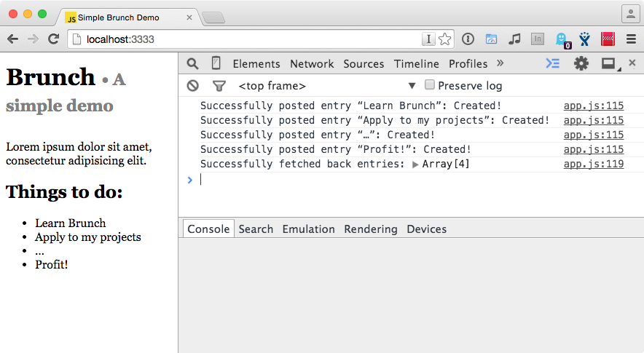Screen dimensions: 644x353
Task: Enable the Preserve log checkbox
Action: point(430,84)
